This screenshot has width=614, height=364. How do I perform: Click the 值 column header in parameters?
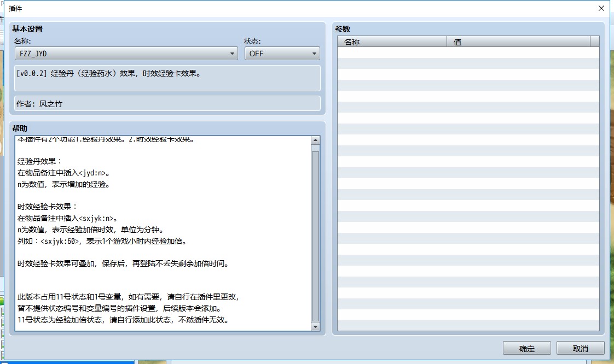click(x=518, y=42)
